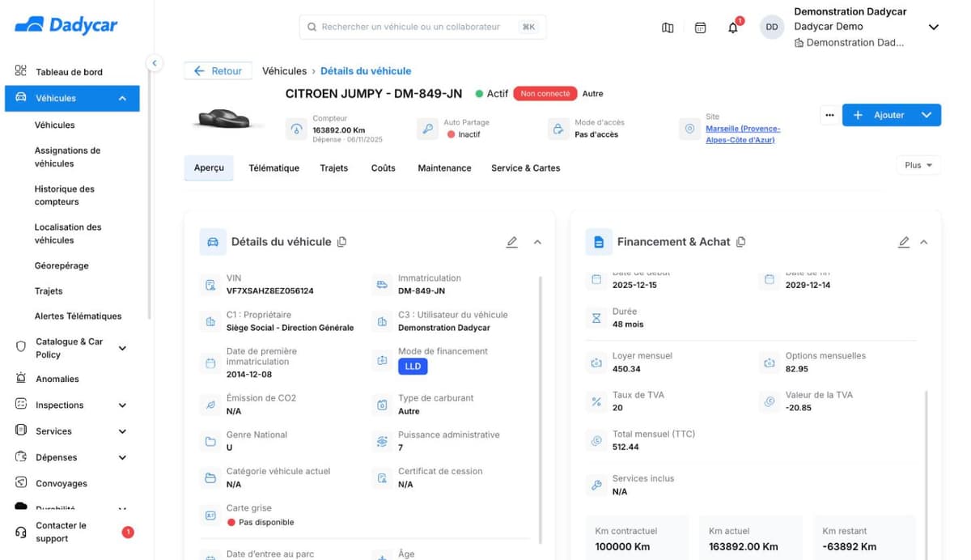Click the Financement & Achat document icon
The width and height of the screenshot is (971, 560).
pyautogui.click(x=599, y=241)
